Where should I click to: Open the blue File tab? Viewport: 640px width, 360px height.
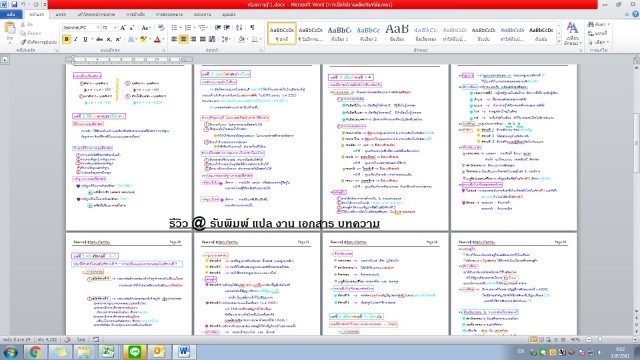click(x=11, y=14)
